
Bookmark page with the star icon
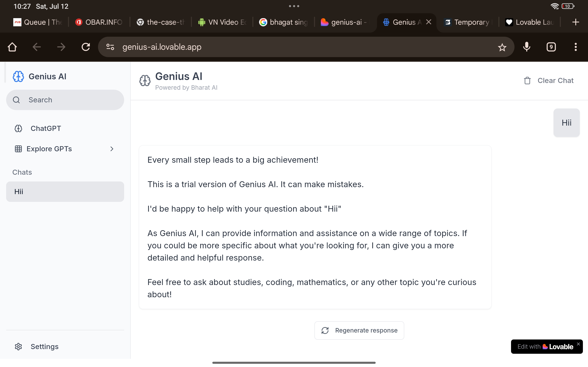[502, 47]
